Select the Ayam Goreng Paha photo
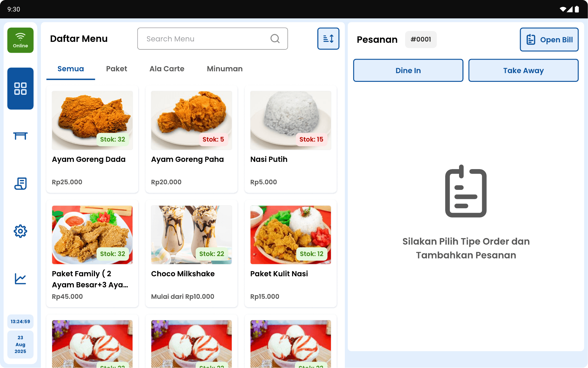588x368 pixels. [191, 120]
